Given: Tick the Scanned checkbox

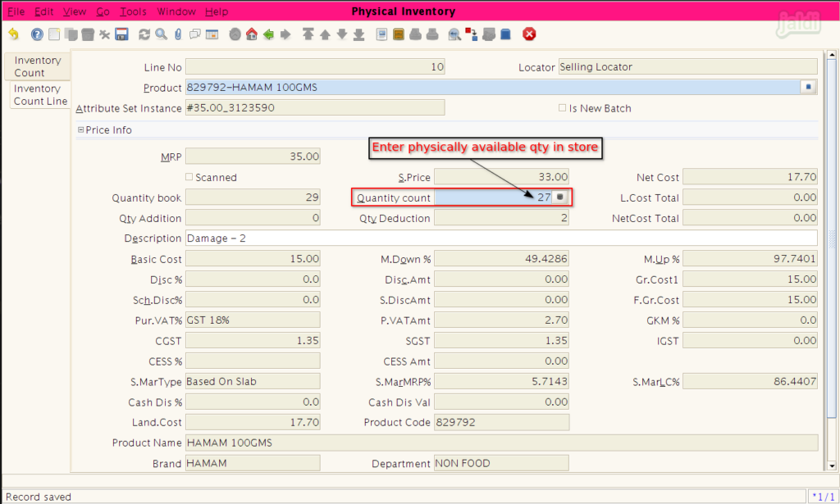Looking at the screenshot, I should (x=189, y=176).
